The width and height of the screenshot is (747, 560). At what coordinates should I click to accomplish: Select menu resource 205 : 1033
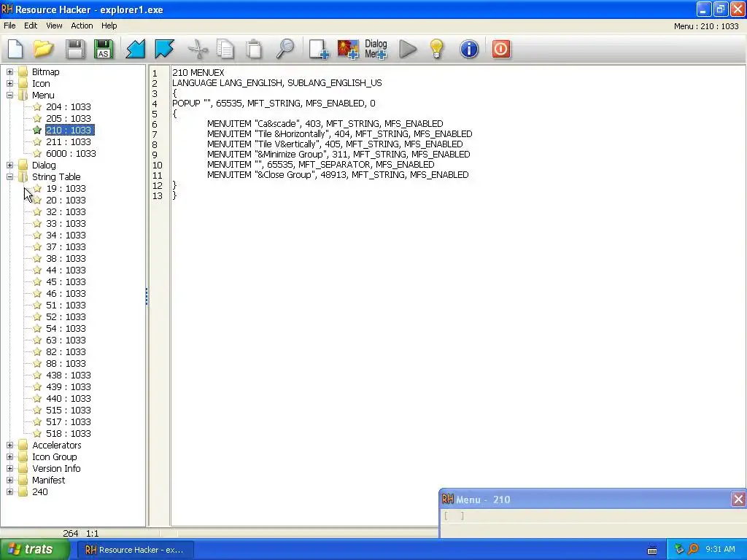68,119
